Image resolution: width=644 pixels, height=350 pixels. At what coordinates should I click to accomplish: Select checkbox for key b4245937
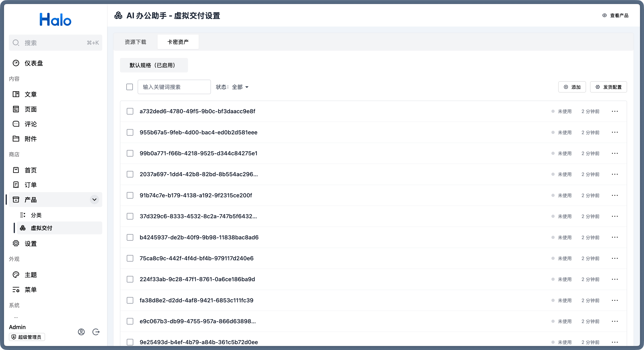(130, 237)
